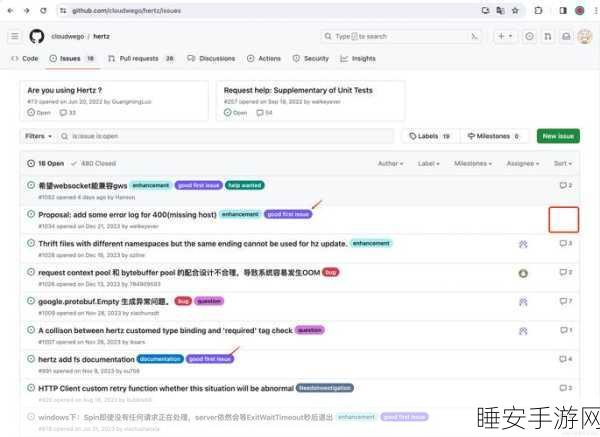Open the browser profile avatar in Chrome toolbar
The image size is (600, 437).
pyautogui.click(x=579, y=11)
